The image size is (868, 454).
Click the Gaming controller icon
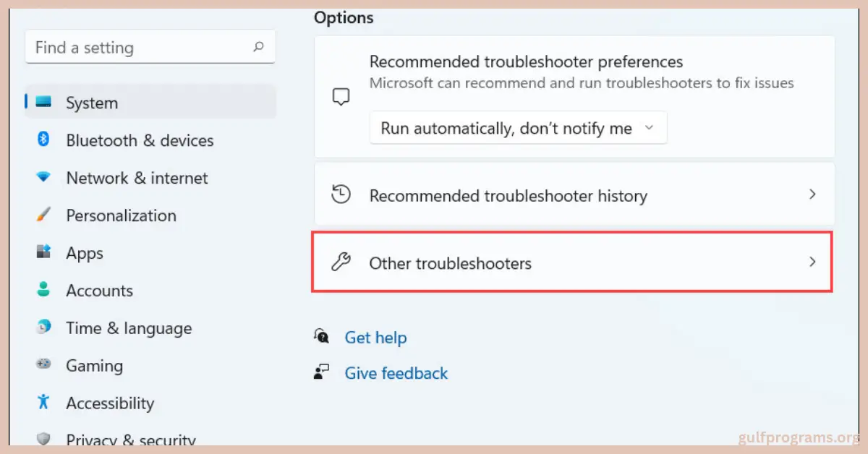coord(43,365)
